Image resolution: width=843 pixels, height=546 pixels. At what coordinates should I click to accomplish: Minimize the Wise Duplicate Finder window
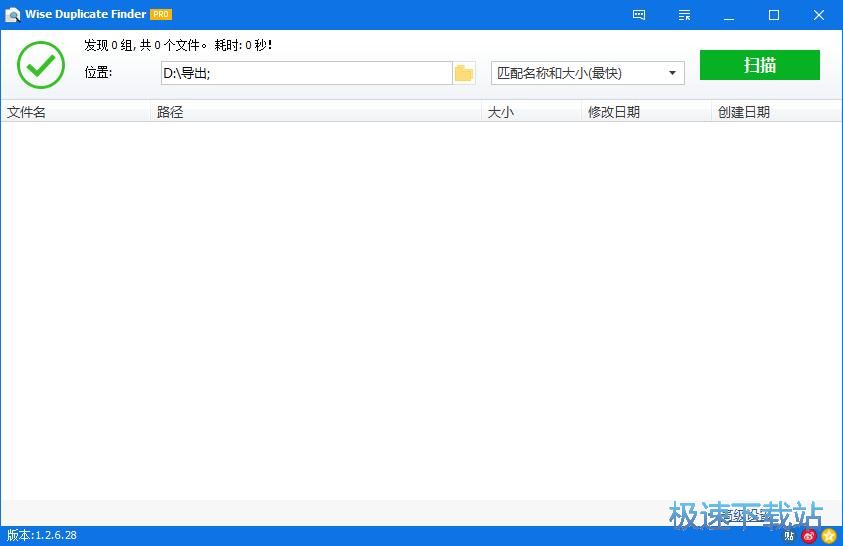pos(728,15)
